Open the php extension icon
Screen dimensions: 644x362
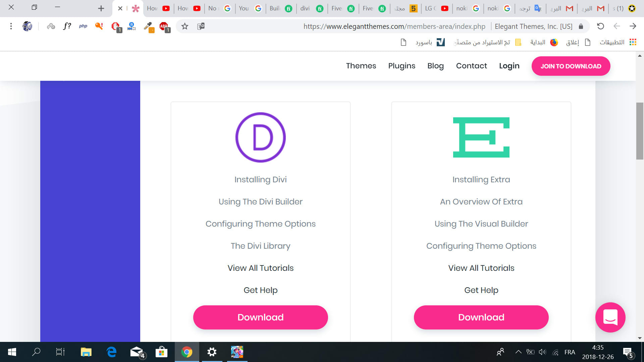(x=83, y=26)
